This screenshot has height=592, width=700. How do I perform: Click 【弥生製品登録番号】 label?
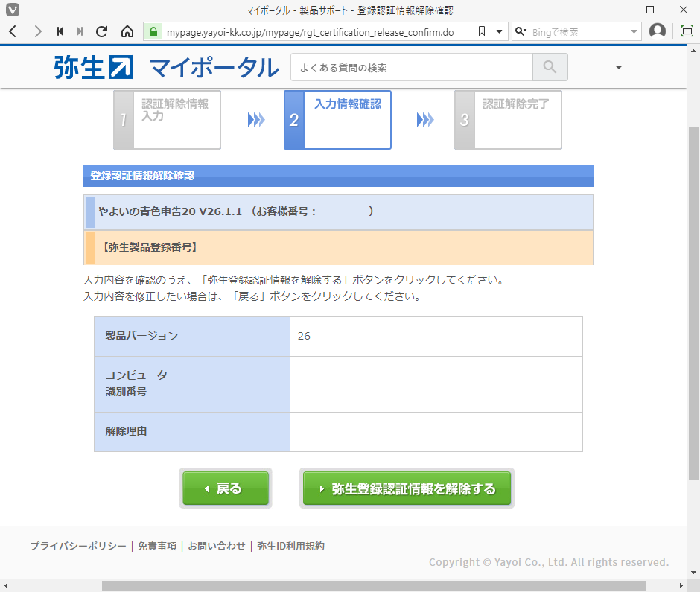click(x=150, y=247)
